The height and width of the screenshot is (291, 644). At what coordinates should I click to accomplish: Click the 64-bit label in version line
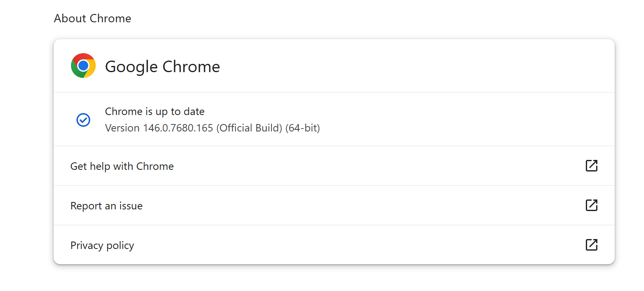click(x=303, y=128)
